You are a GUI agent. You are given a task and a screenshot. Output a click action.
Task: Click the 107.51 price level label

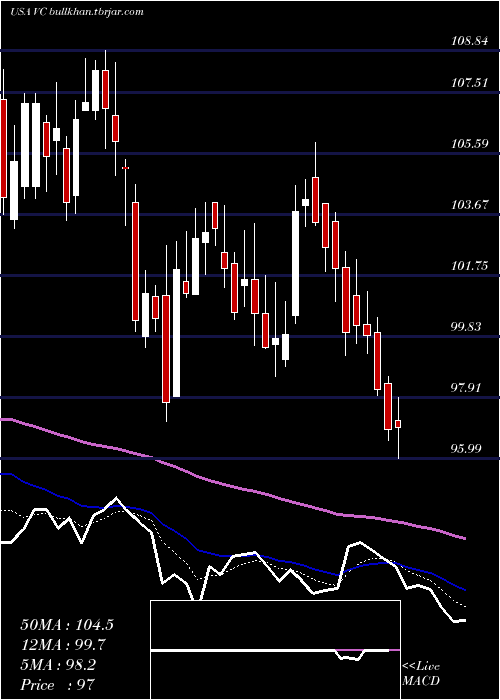tap(470, 83)
